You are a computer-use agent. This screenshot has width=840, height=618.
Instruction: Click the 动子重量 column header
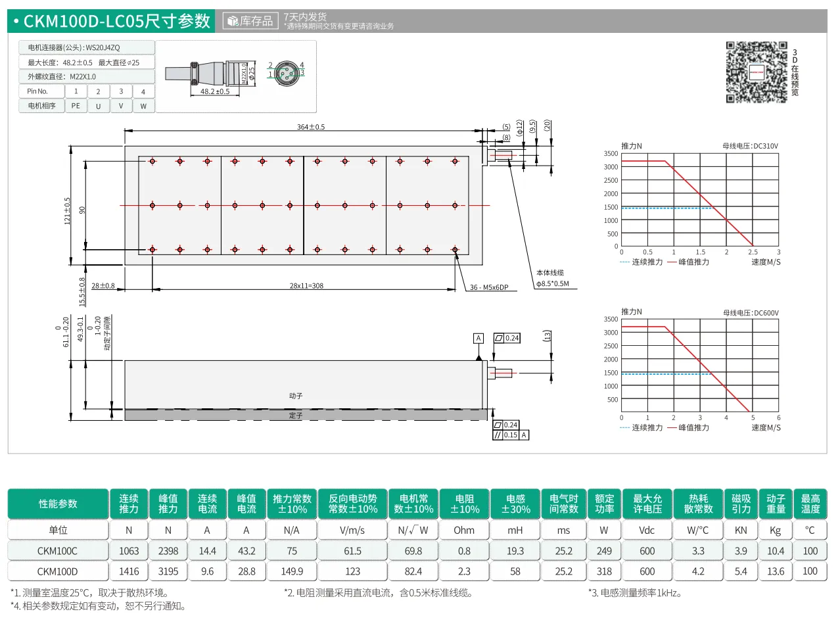coord(776,504)
